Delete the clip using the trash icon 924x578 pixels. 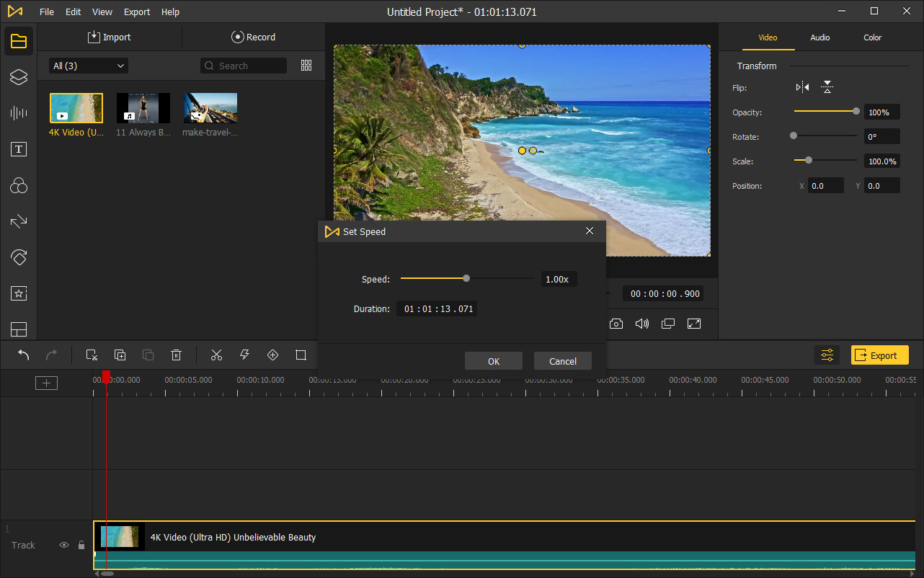[x=176, y=355]
